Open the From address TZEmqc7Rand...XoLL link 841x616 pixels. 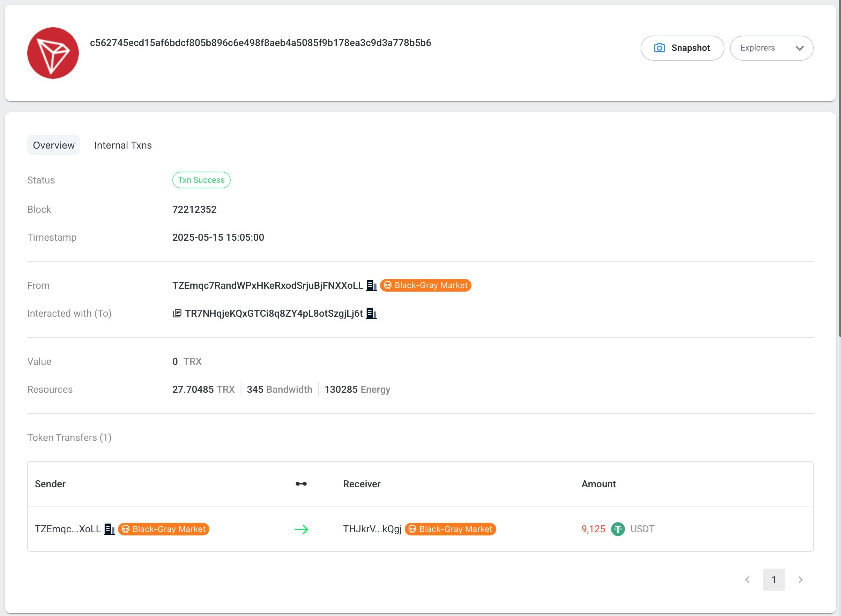click(x=267, y=285)
